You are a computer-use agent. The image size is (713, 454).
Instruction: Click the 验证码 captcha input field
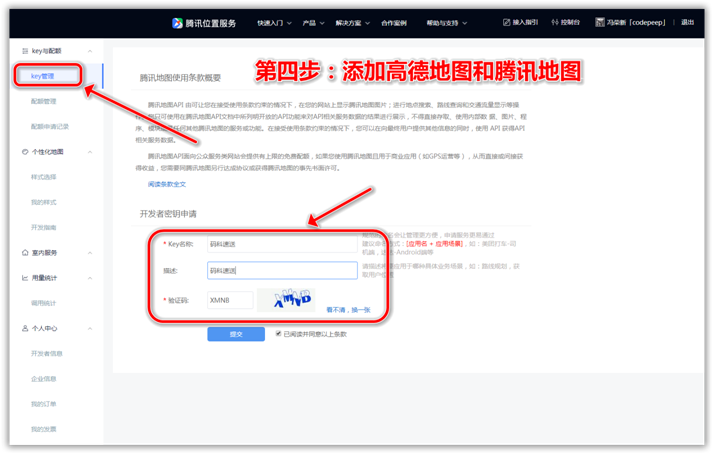click(x=230, y=300)
